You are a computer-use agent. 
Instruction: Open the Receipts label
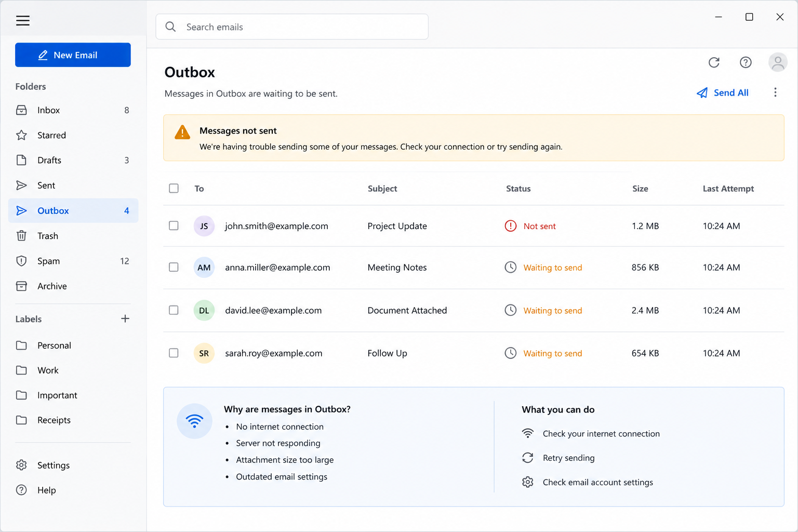point(73,420)
